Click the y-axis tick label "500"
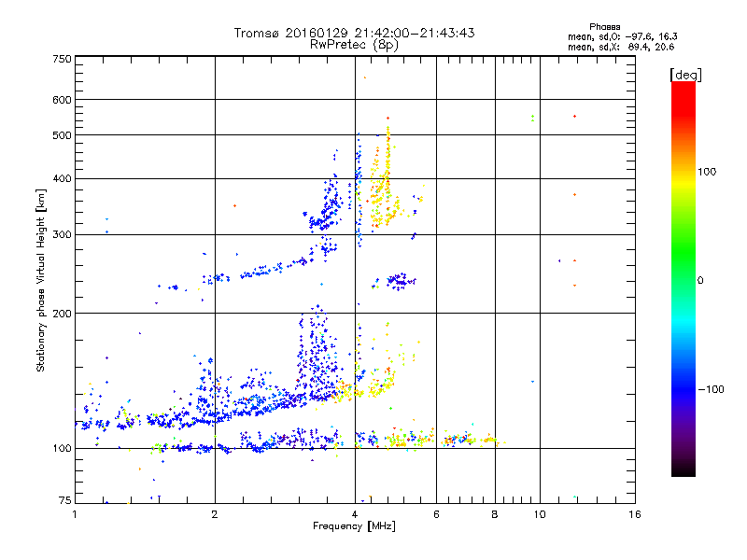Viewport: 747px width, 560px height. coord(62,135)
